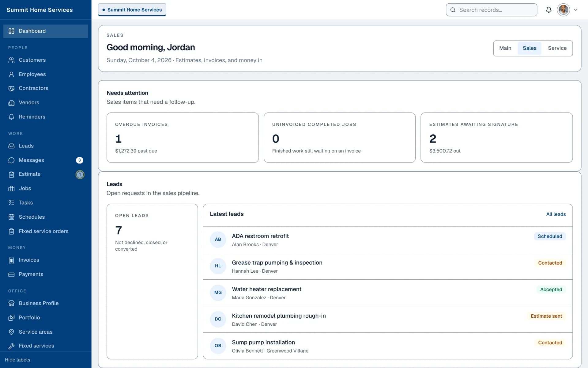The height and width of the screenshot is (368, 588).
Task: Click the Messages unread badge showing 3
Action: click(x=80, y=160)
